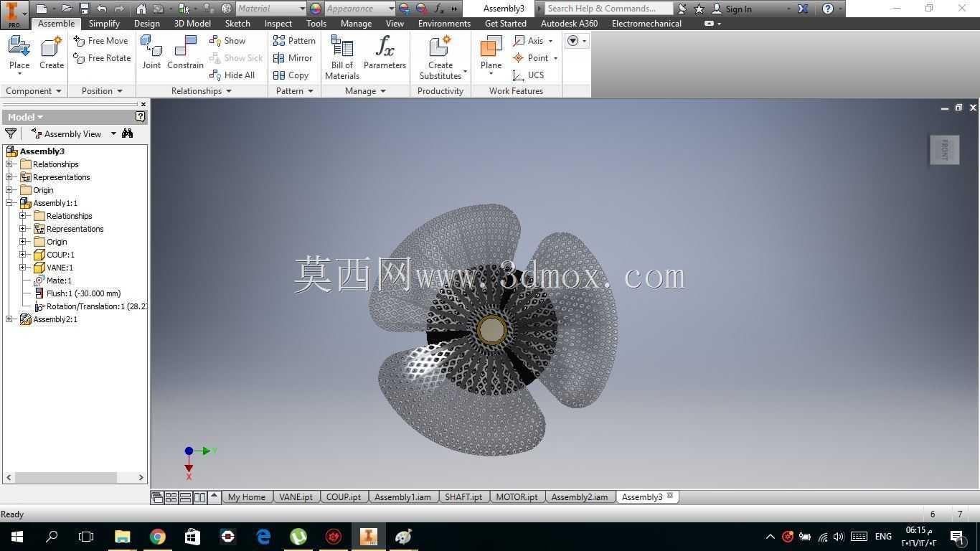Click the browser horizontal scrollbar right arrow

(141, 477)
